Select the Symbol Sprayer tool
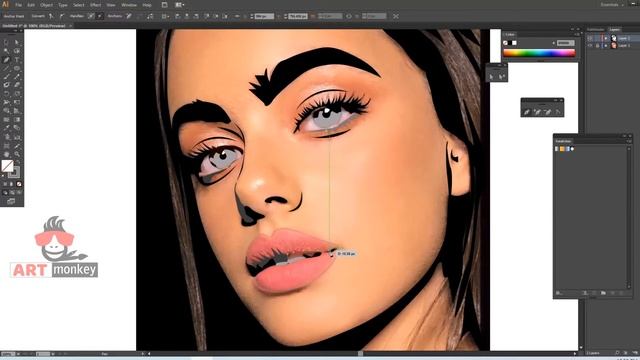Image resolution: width=640 pixels, height=360 pixels. click(6, 137)
